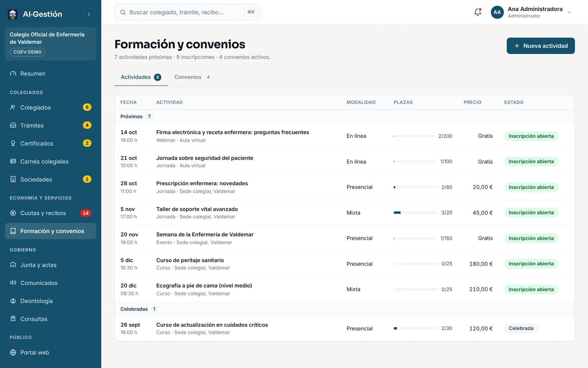Image resolution: width=588 pixels, height=368 pixels.
Task: Focus the Buscar colegiado search field
Action: point(188,12)
